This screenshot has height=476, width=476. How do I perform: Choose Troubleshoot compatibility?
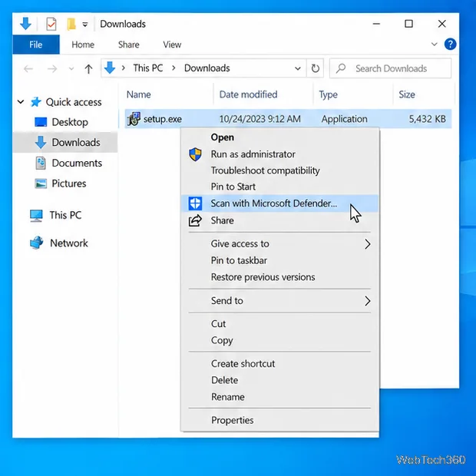pos(279,170)
